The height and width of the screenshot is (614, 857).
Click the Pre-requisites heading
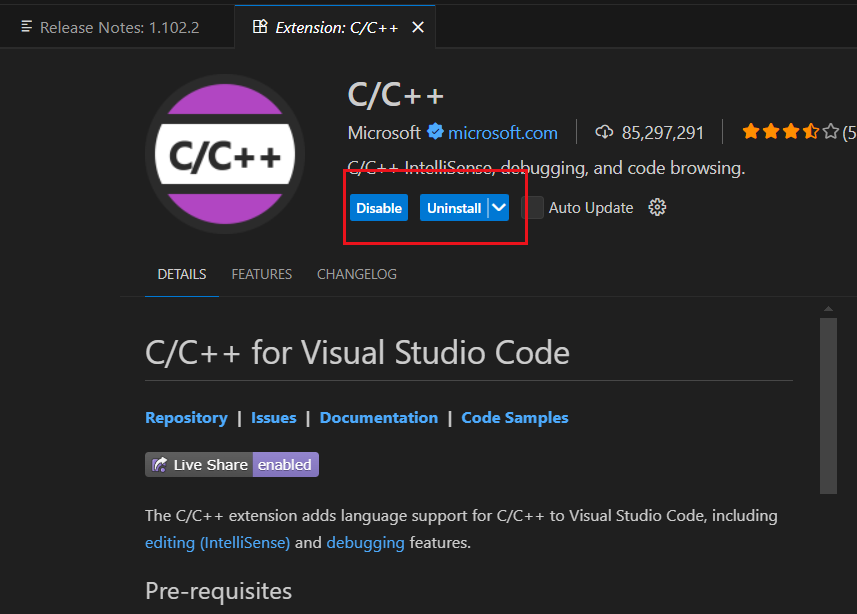219,592
